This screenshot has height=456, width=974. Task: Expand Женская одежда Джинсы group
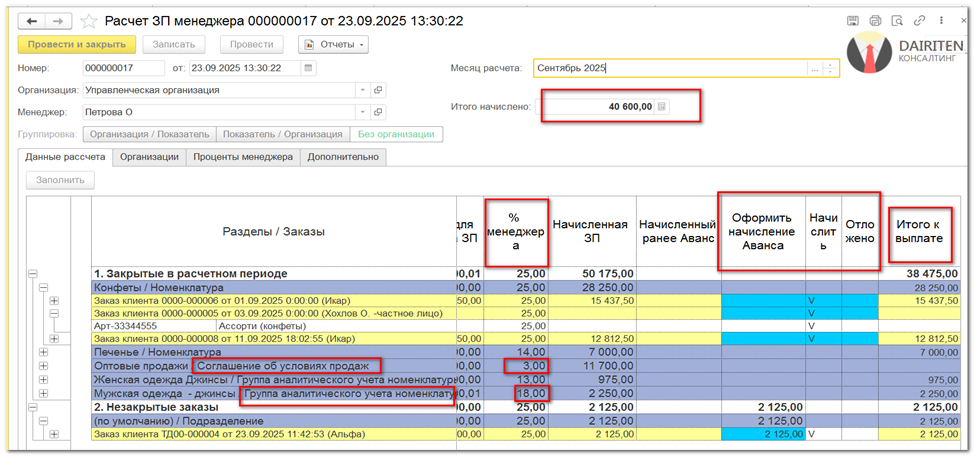click(x=43, y=378)
